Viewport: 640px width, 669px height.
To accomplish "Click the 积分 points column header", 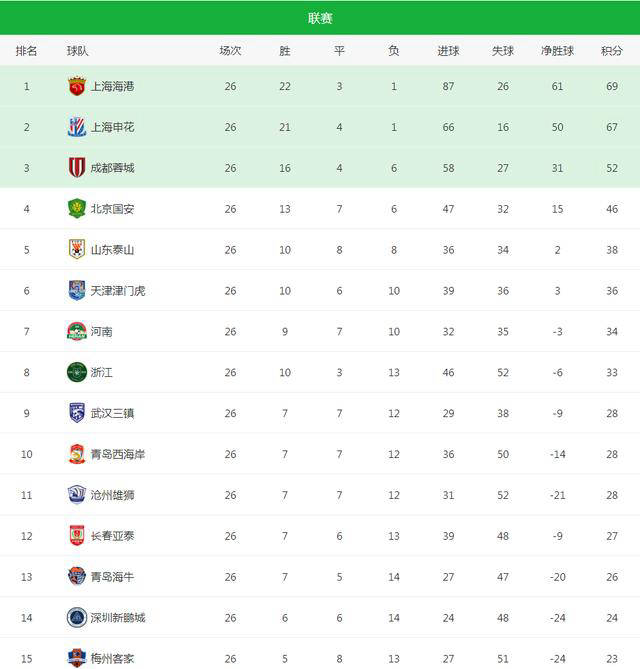I will coord(611,51).
